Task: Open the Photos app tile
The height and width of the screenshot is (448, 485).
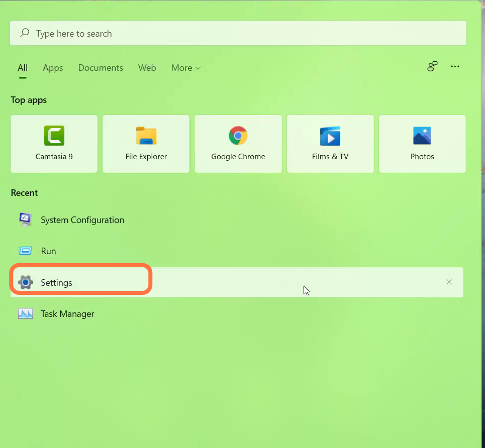Action: coord(422,144)
